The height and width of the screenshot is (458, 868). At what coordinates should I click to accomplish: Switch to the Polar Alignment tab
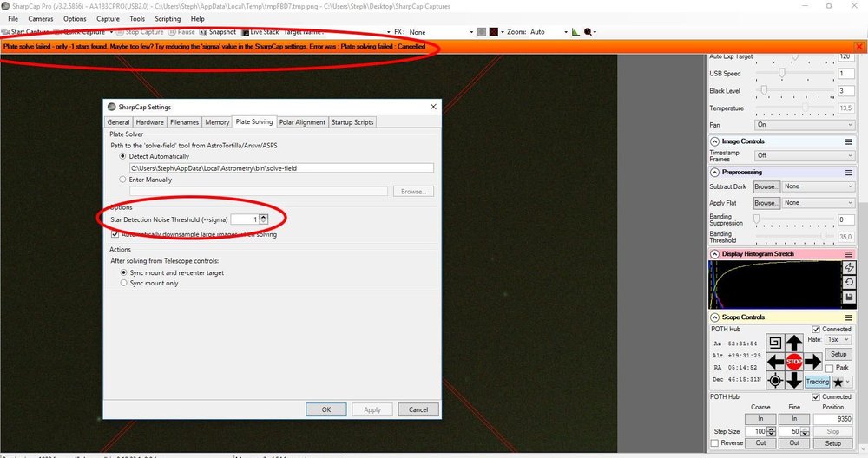click(302, 122)
